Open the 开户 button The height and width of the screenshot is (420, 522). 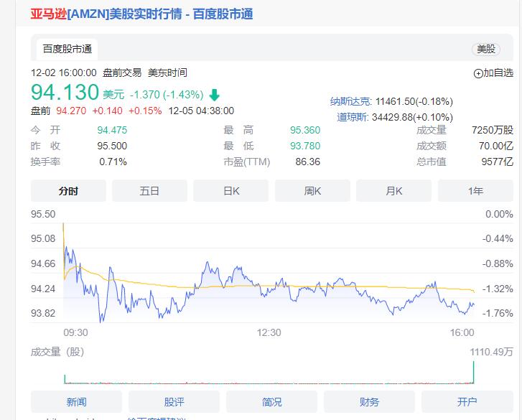467,402
